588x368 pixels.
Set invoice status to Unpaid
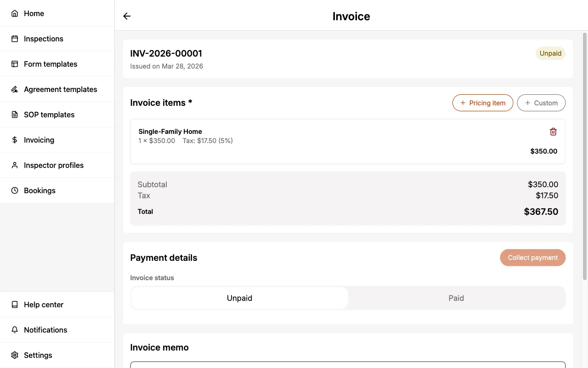pos(240,298)
